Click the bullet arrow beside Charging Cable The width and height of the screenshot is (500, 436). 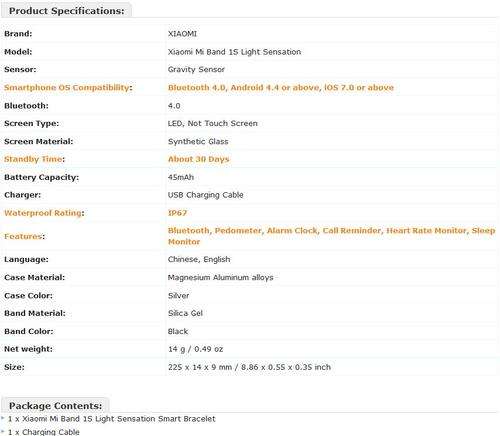(3, 432)
